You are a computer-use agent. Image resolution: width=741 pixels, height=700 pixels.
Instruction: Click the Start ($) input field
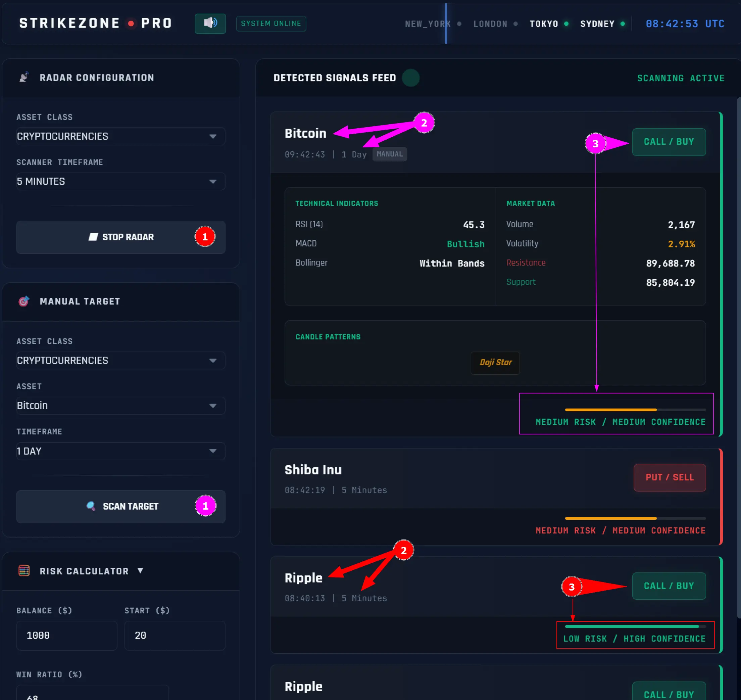175,636
